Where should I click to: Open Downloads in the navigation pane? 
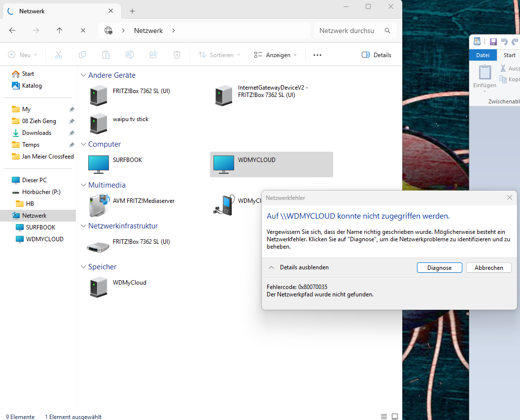click(32, 133)
